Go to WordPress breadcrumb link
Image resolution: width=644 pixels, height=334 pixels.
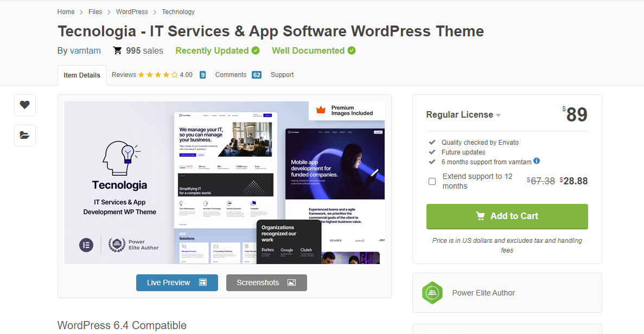click(x=132, y=11)
